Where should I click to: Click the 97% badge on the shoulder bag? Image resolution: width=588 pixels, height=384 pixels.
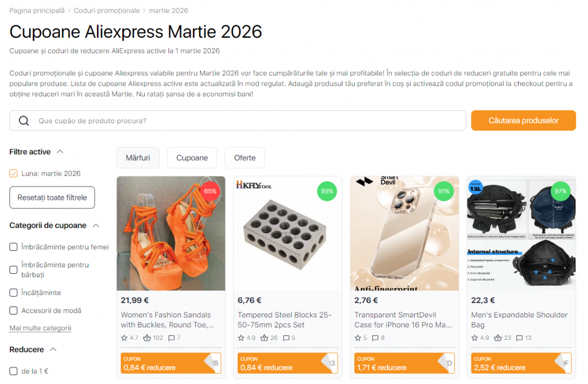tap(560, 192)
